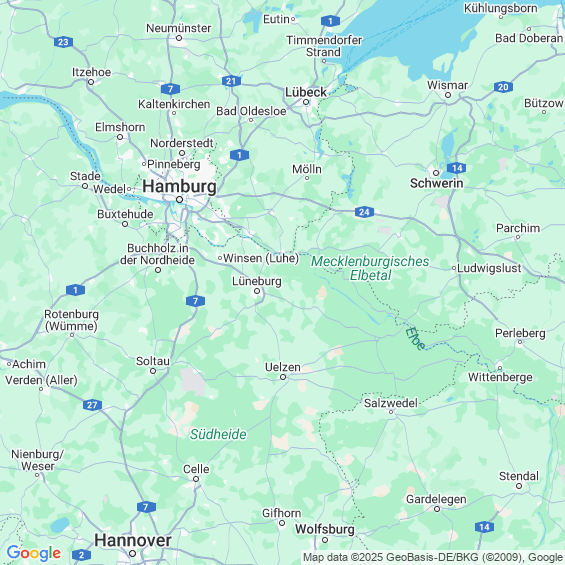Click the A23 highway shield near Itzehoe
This screenshot has width=565, height=565.
(x=63, y=42)
